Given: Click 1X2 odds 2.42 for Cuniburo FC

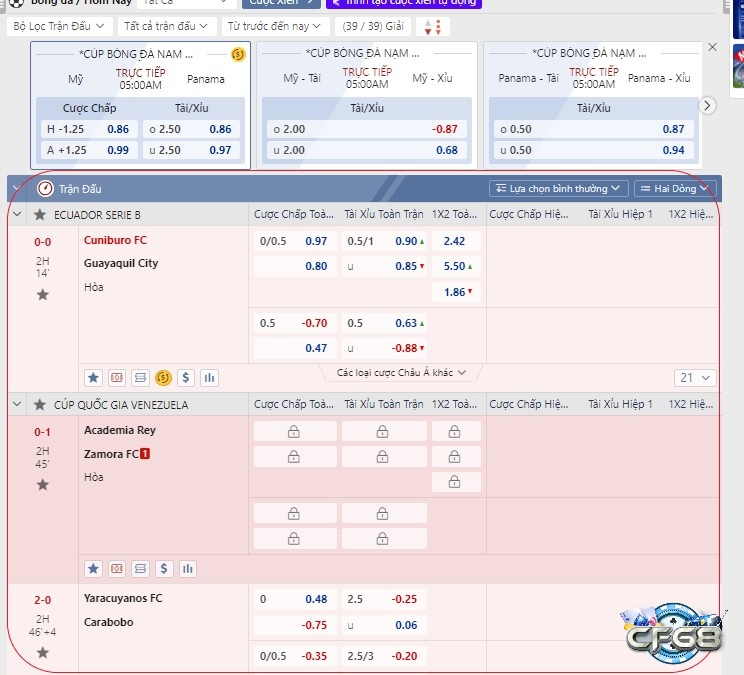Looking at the screenshot, I should 456,241.
